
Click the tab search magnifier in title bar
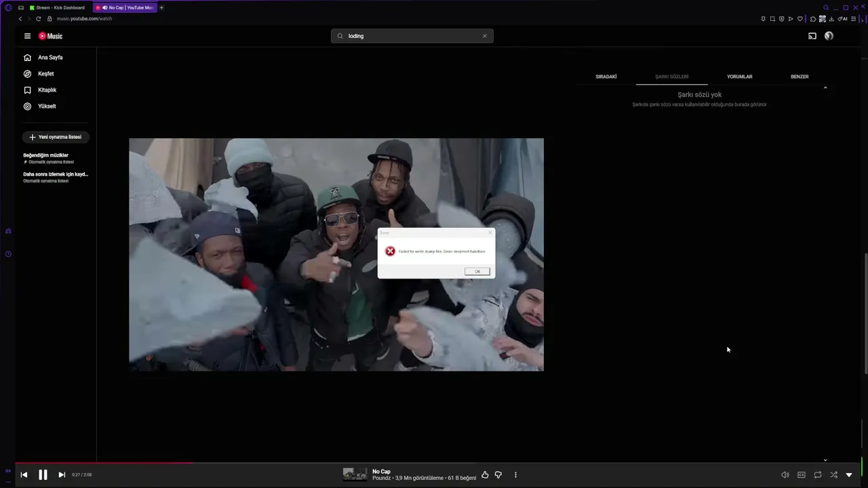click(826, 7)
